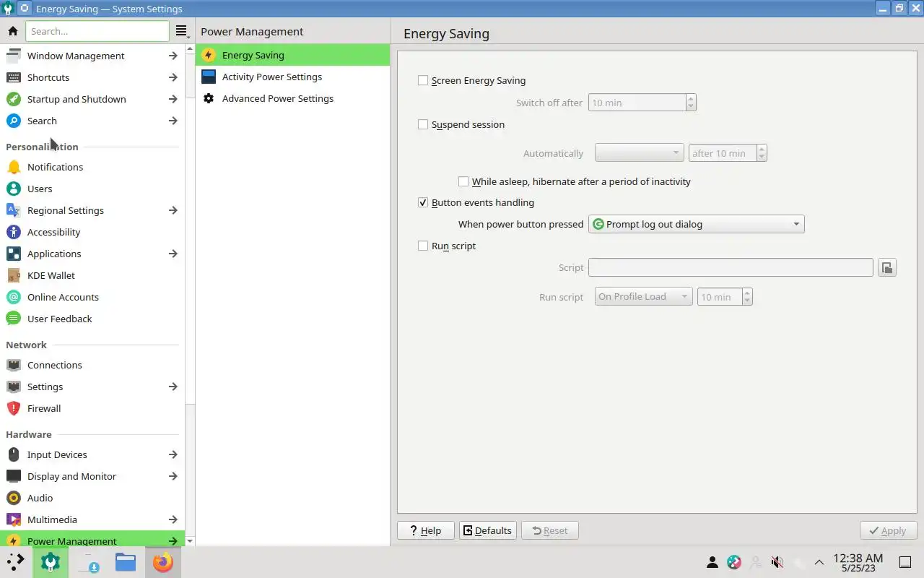Image resolution: width=924 pixels, height=578 pixels.
Task: Click the Reset button
Action: click(549, 530)
